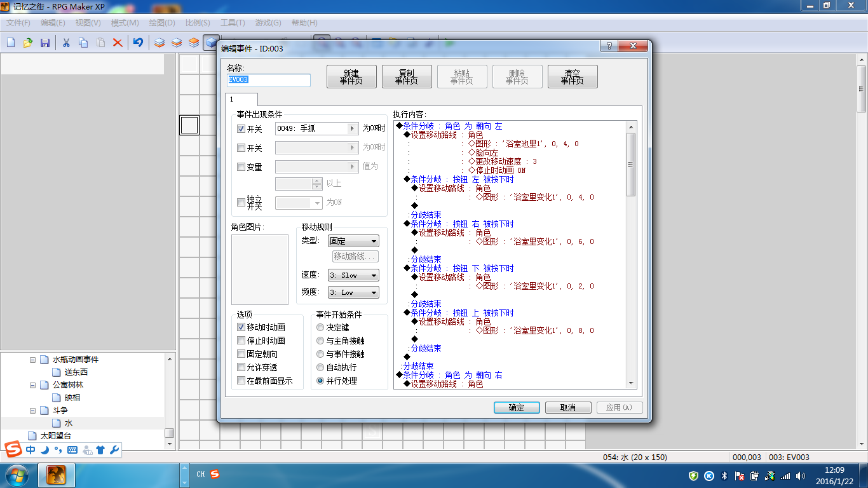Image resolution: width=868 pixels, height=488 pixels.
Task: Click the RPG Maker XP taskbar icon
Action: pyautogui.click(x=57, y=475)
